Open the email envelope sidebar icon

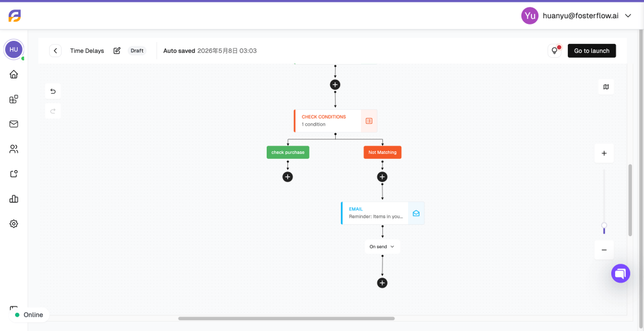14,124
